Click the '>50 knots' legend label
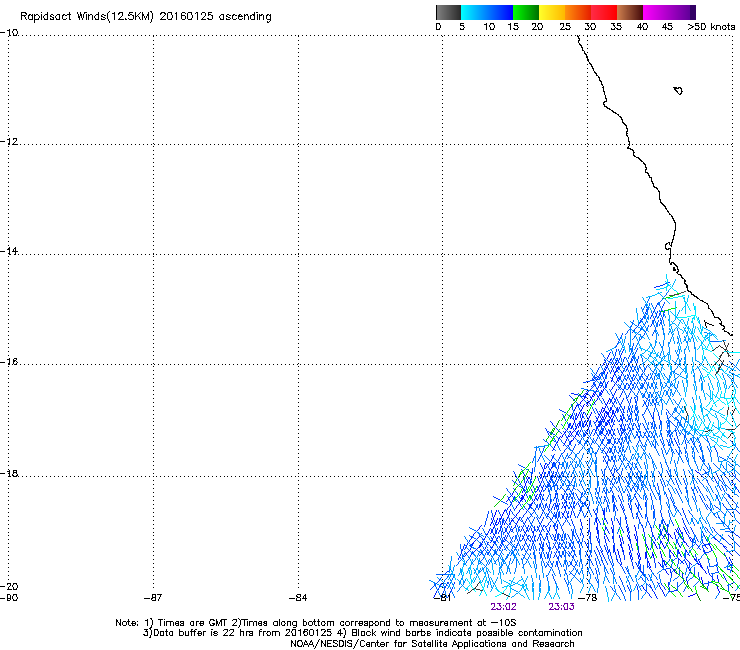The height and width of the screenshot is (650, 740). [711, 27]
